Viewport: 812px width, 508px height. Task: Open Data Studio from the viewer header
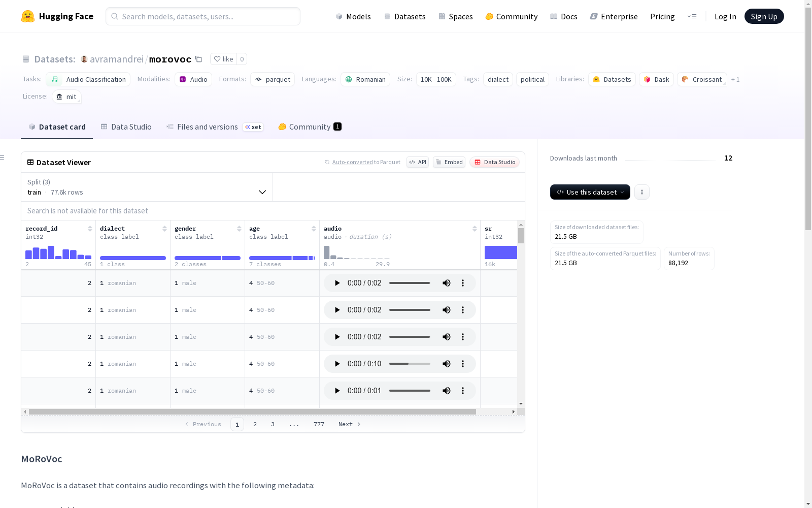pyautogui.click(x=495, y=162)
